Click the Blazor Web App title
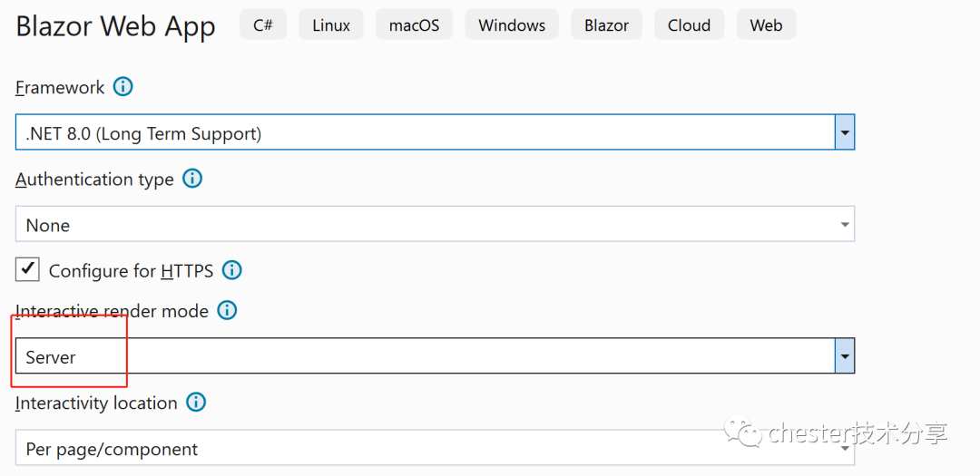Image resolution: width=980 pixels, height=476 pixels. (x=115, y=26)
